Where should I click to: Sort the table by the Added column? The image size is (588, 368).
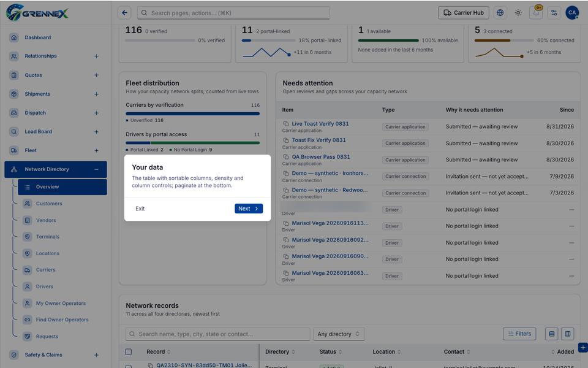[562, 352]
